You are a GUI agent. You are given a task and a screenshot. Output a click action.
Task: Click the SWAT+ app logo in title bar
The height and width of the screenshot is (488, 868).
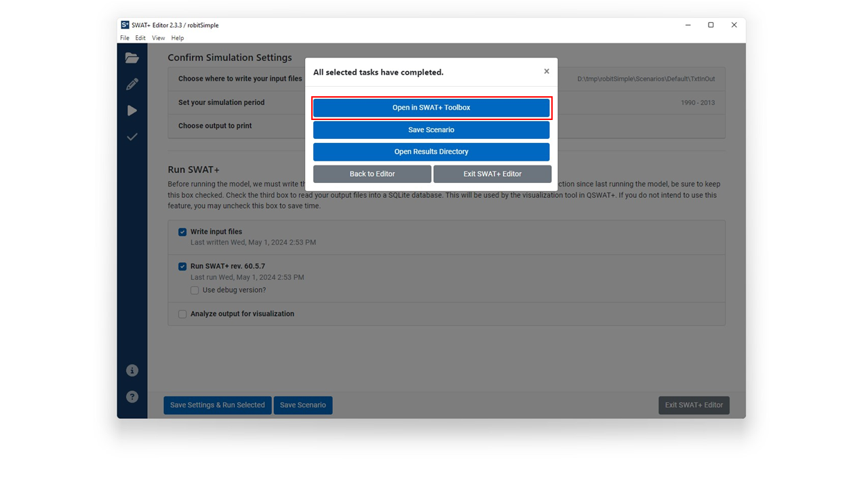[125, 25]
